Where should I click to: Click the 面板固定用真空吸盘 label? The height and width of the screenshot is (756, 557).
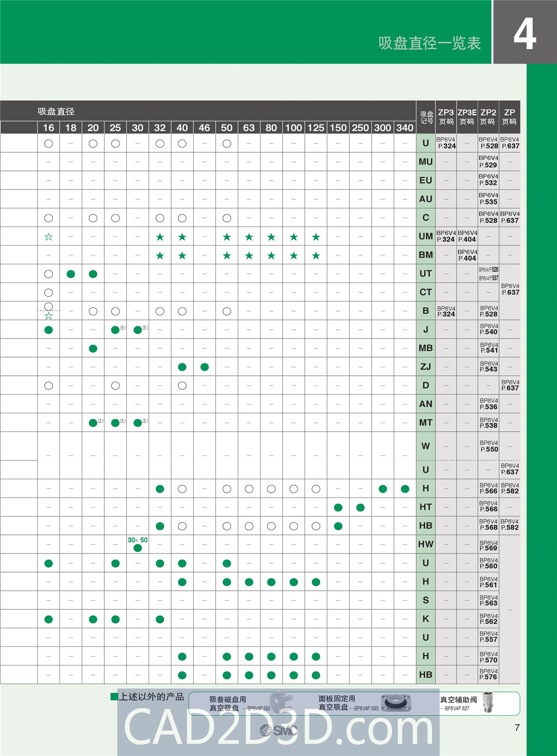click(337, 703)
